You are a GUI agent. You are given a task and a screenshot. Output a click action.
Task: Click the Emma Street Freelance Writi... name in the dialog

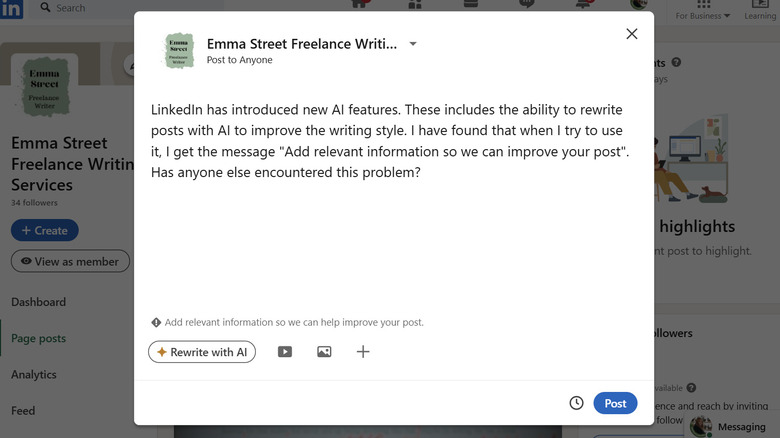(x=302, y=44)
